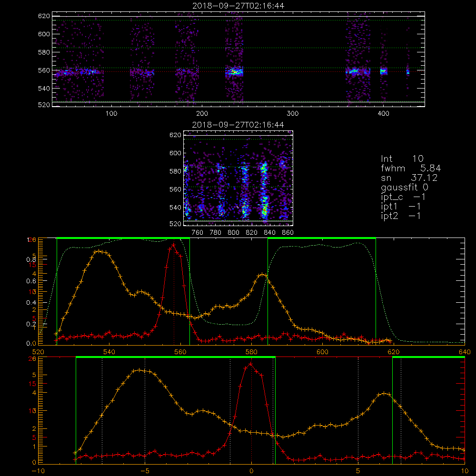
Task: Select the 'gaussfit 0' readout
Action: (x=404, y=188)
